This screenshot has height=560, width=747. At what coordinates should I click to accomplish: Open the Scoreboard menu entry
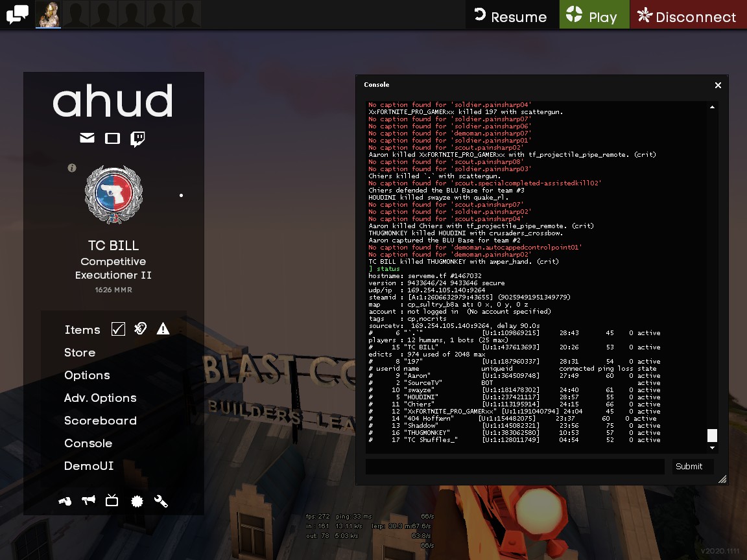(x=101, y=421)
